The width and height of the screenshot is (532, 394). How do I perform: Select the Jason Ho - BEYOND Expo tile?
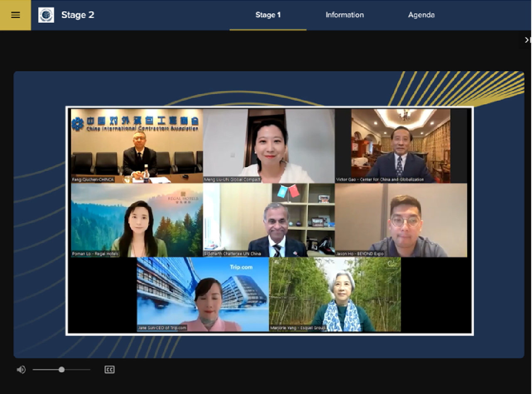pos(401,220)
